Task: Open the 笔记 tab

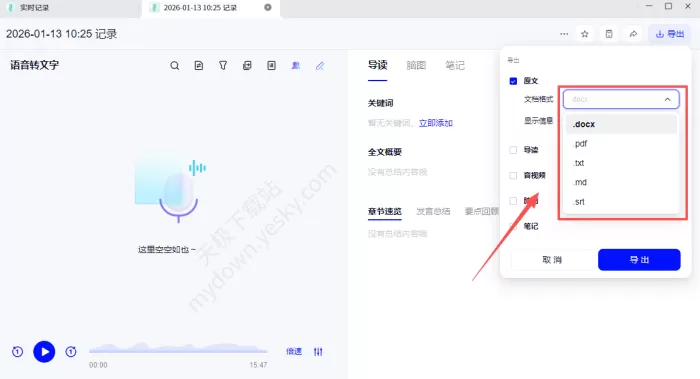Action: [x=454, y=66]
